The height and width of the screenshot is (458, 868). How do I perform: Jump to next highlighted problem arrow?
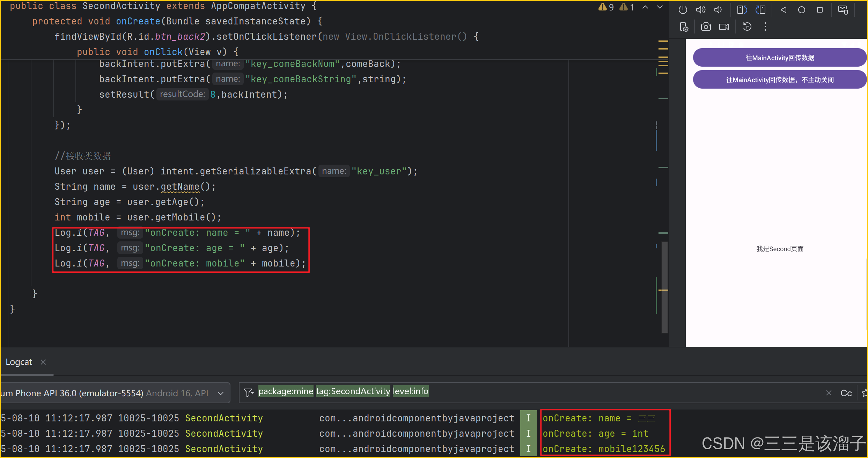660,7
